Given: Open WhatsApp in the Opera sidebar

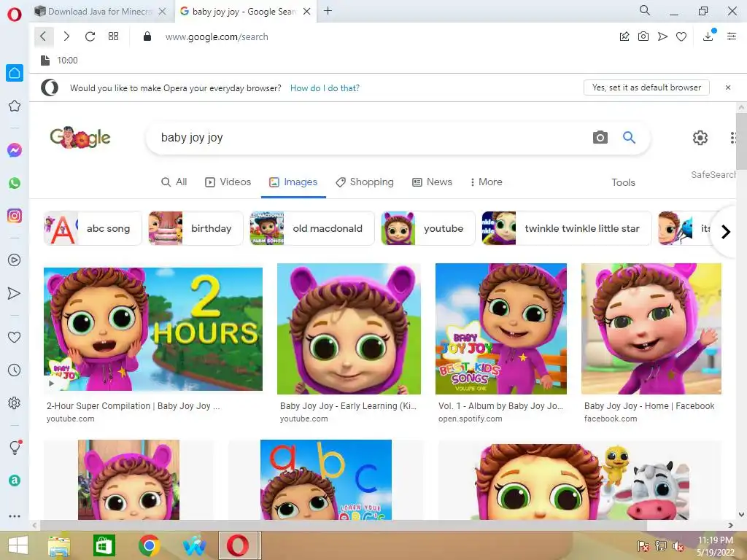Looking at the screenshot, I should point(15,183).
